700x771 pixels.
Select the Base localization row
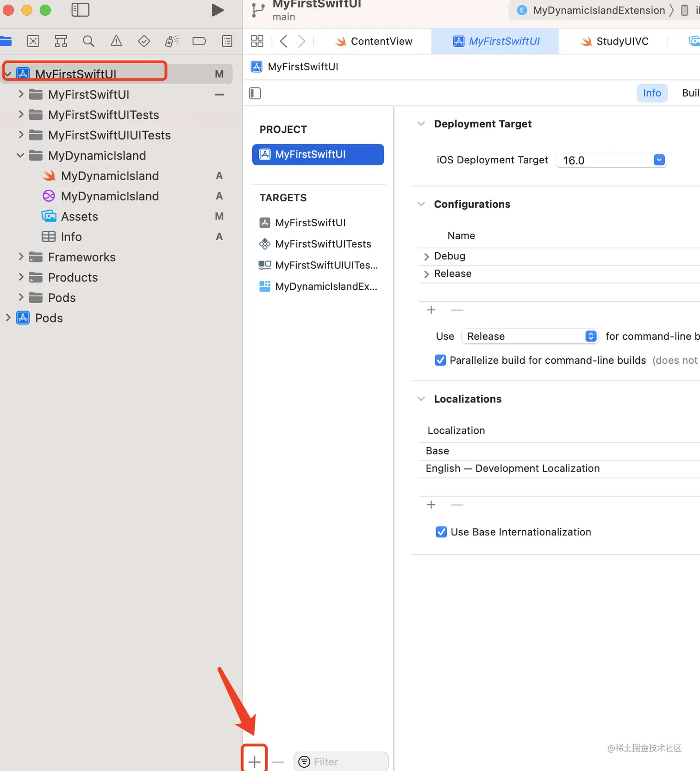[x=559, y=451]
